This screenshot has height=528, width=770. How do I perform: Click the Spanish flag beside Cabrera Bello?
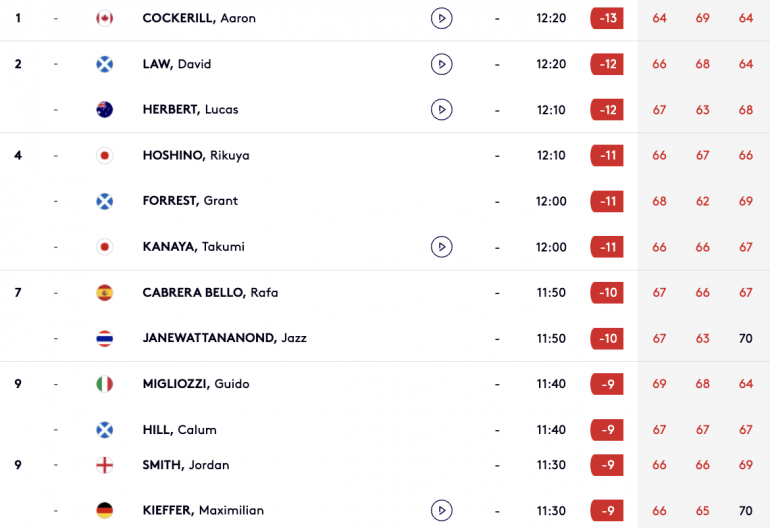coord(105,292)
